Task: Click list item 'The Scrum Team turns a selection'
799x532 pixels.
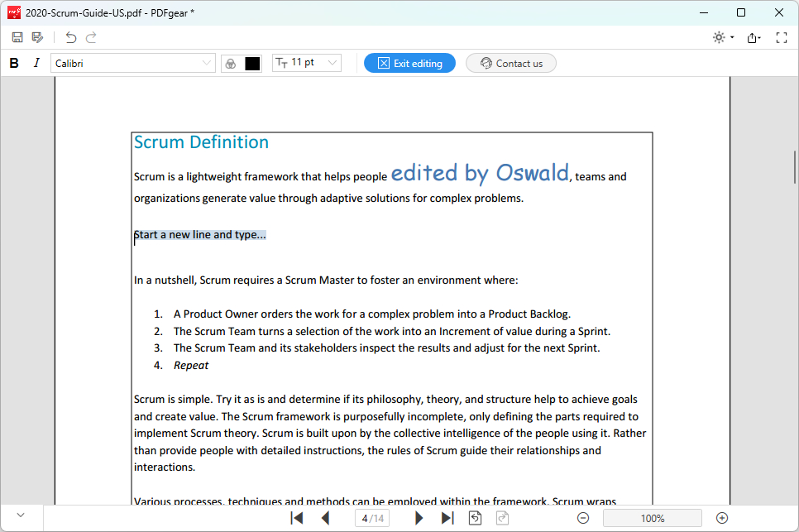Action: click(392, 331)
